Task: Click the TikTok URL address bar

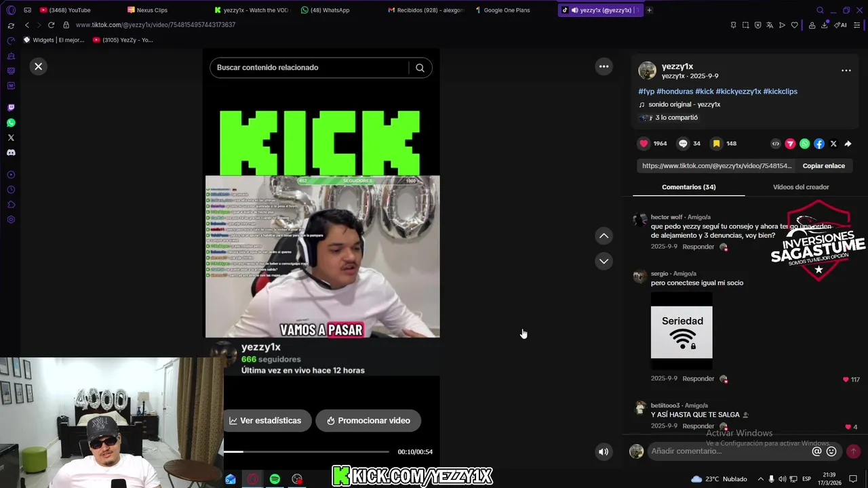Action: point(155,25)
